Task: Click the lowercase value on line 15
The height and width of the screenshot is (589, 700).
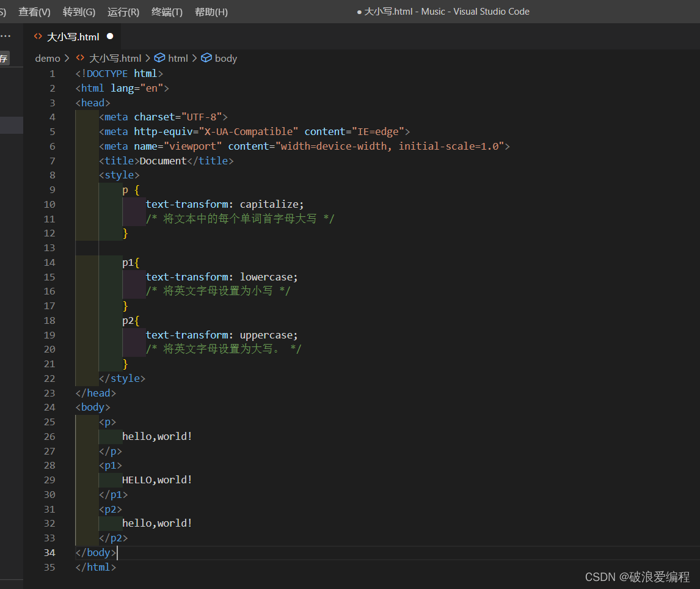Action: pyautogui.click(x=266, y=277)
